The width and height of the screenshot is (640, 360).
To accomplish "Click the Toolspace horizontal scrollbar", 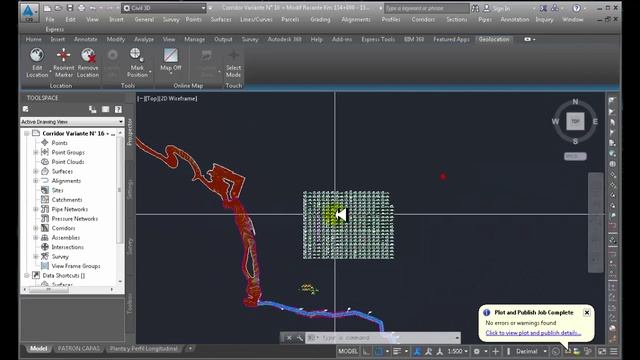I will (48, 289).
